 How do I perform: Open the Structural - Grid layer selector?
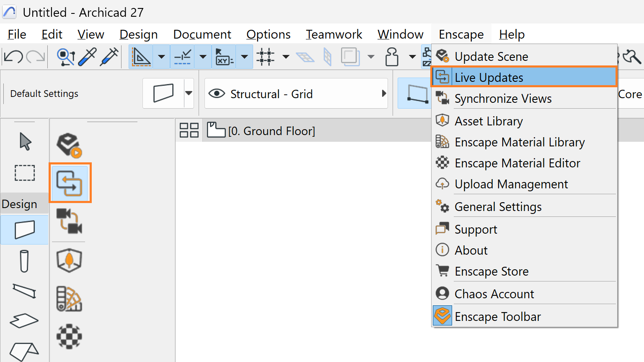296,94
